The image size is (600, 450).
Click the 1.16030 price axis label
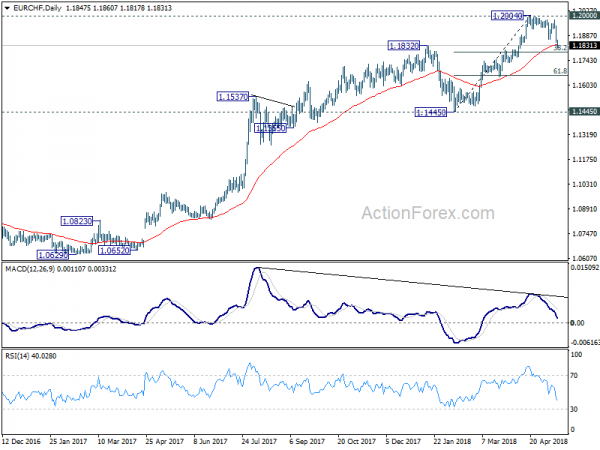(585, 85)
